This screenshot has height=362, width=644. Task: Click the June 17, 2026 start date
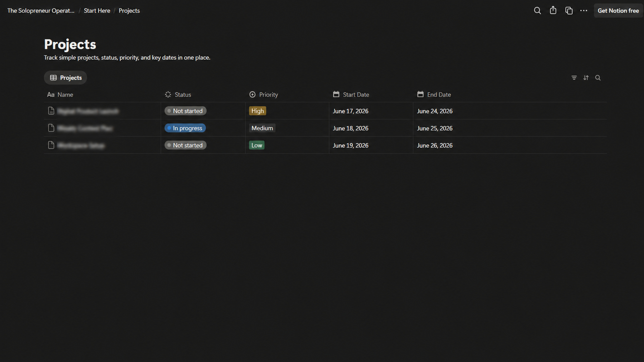coord(350,111)
